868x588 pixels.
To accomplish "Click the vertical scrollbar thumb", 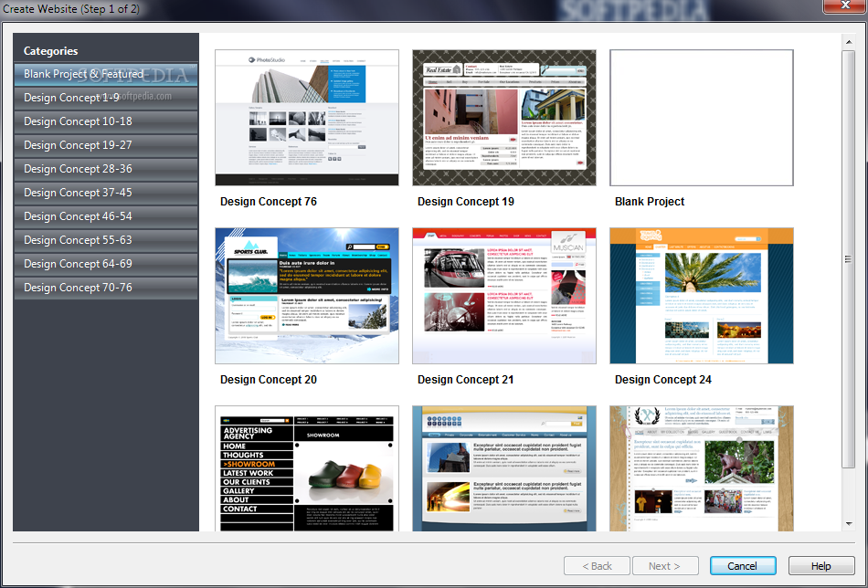I will [849, 259].
